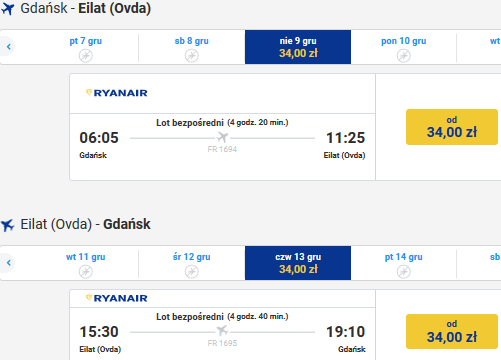Select the nie 9 gru 34,00 zł date tab
Image resolution: width=501 pixels, height=360 pixels.
coord(298,47)
